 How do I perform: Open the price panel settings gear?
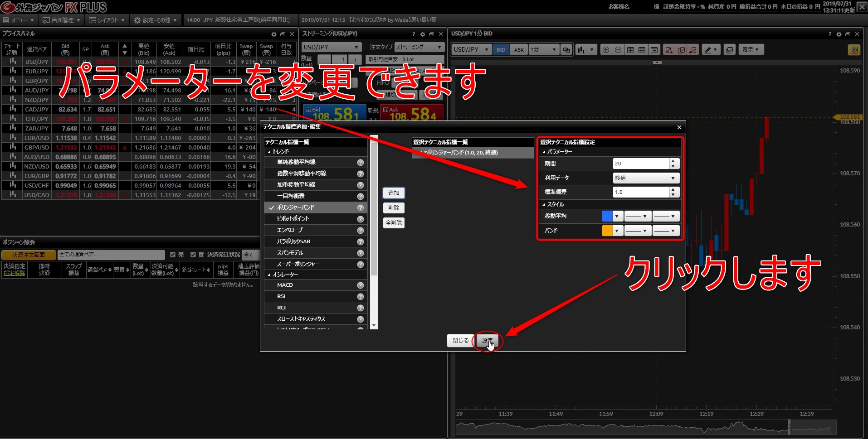273,34
